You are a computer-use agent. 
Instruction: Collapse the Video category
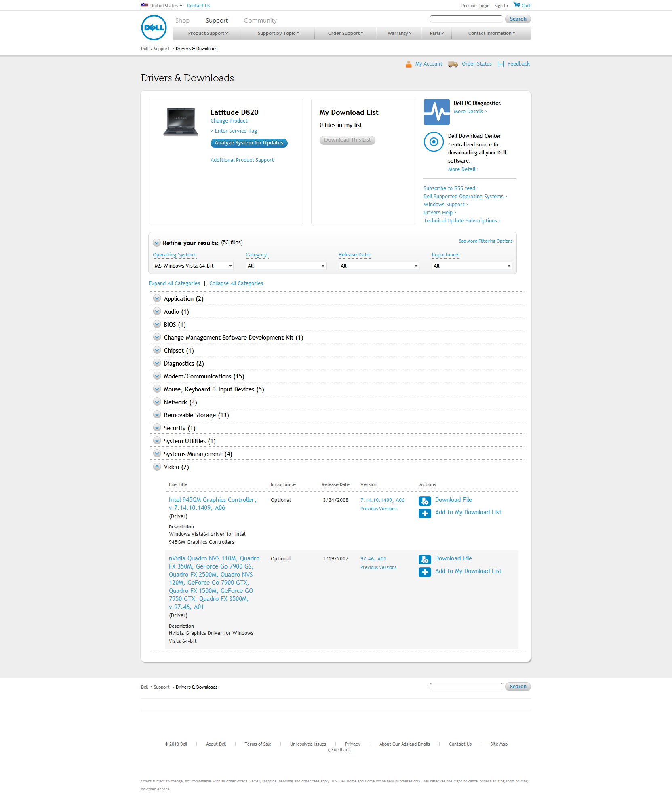pyautogui.click(x=157, y=467)
